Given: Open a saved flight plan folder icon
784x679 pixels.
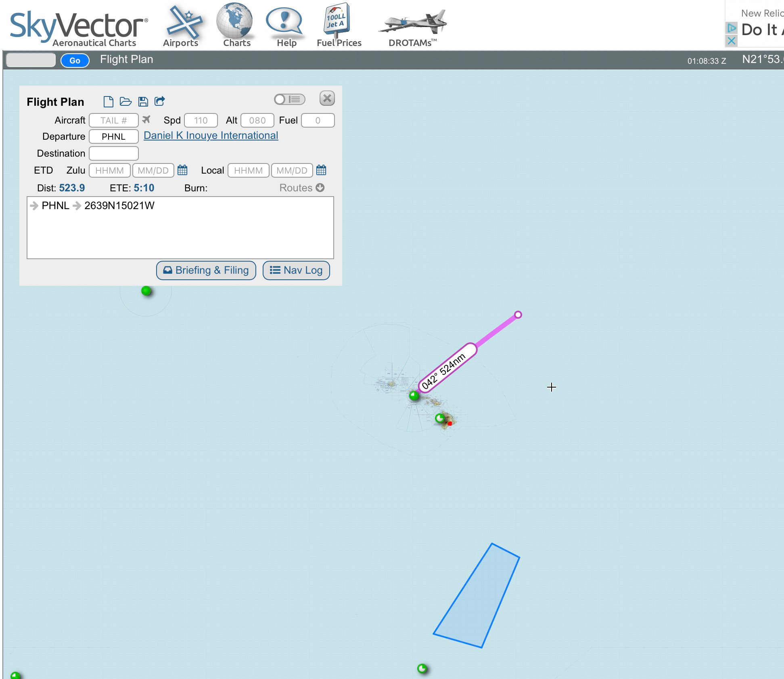Looking at the screenshot, I should [x=126, y=101].
